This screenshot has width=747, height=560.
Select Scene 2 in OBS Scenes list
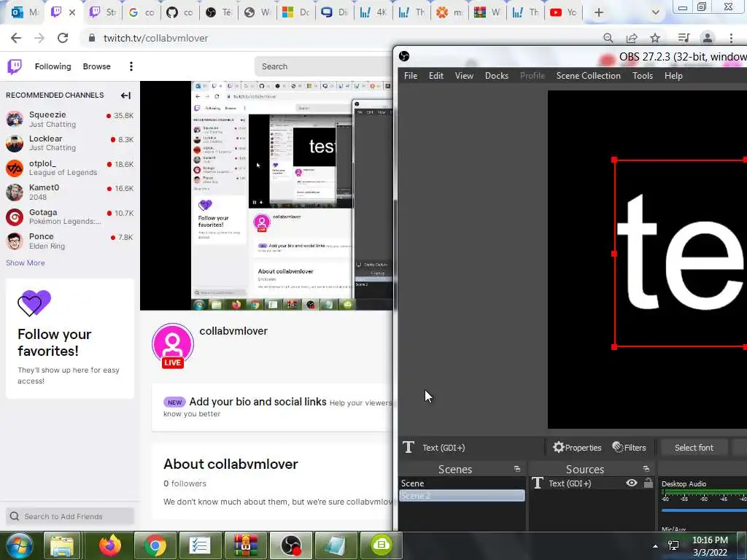point(462,496)
